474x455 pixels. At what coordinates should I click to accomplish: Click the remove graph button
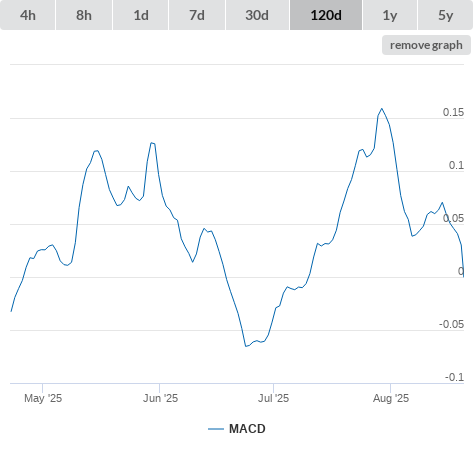click(x=426, y=45)
